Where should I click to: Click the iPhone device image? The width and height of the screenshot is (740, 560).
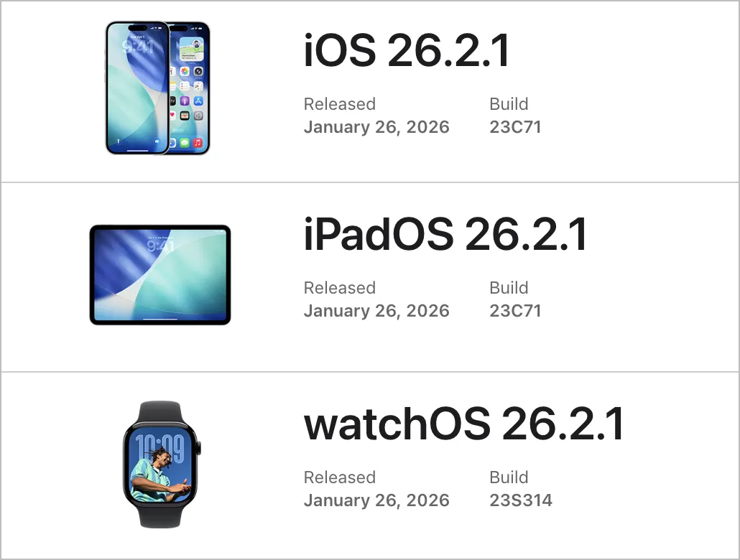click(x=157, y=88)
